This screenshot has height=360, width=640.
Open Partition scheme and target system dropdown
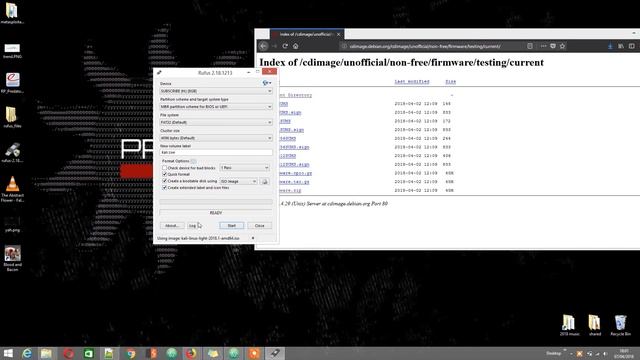216,107
